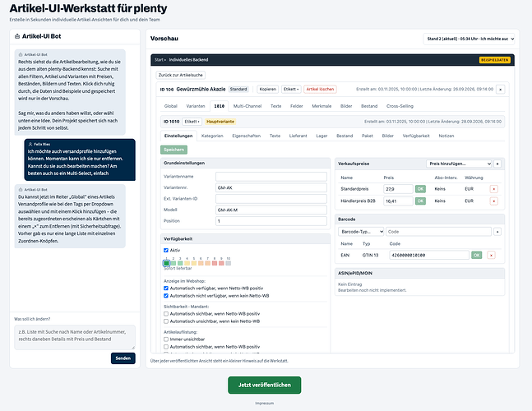Click the red Artikel löschen button
This screenshot has width=532, height=411.
pyautogui.click(x=320, y=89)
